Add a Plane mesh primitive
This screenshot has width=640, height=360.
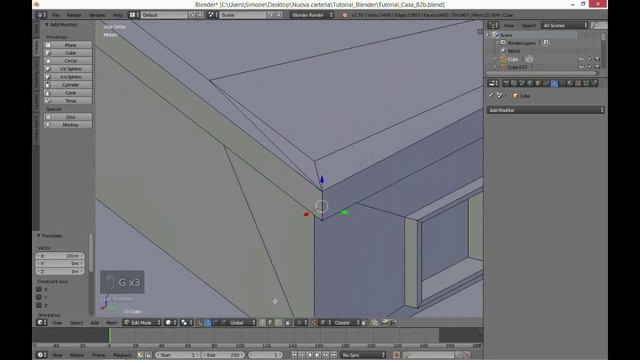68,45
